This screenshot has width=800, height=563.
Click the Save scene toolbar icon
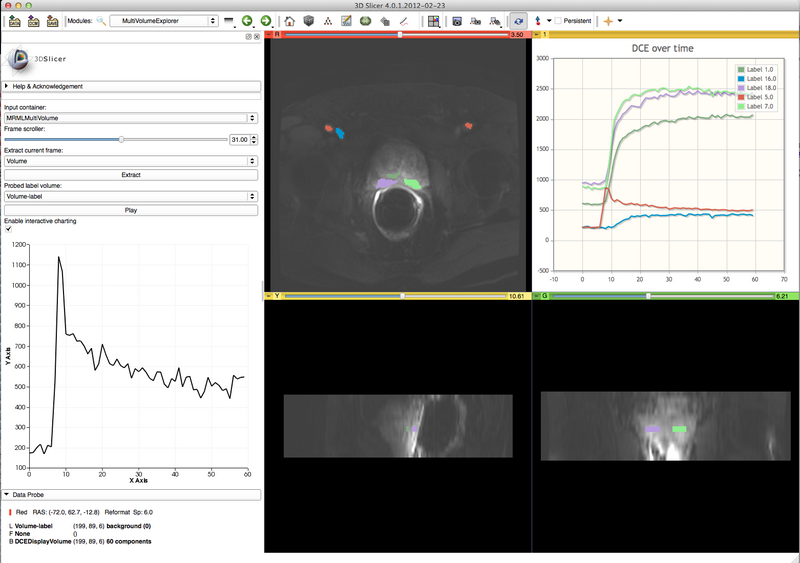[x=53, y=20]
